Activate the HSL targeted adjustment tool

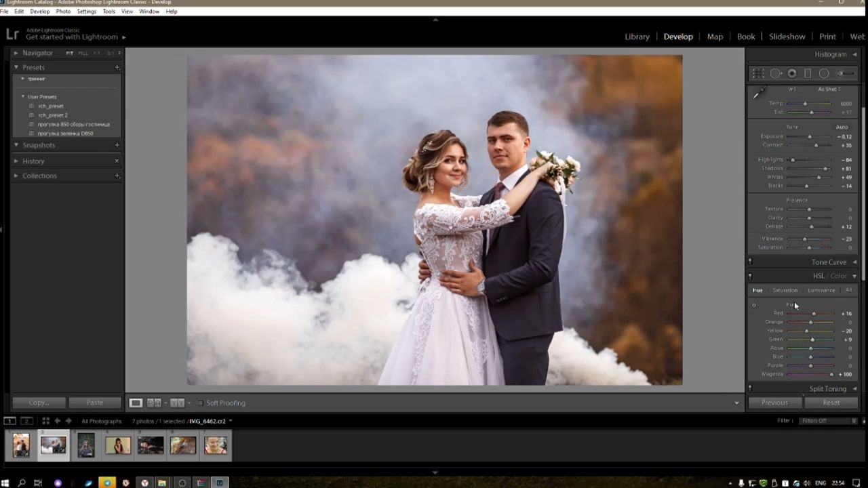754,305
